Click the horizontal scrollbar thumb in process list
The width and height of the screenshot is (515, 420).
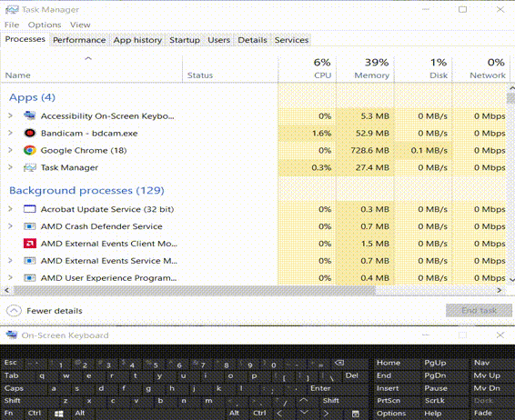pyautogui.click(x=195, y=290)
